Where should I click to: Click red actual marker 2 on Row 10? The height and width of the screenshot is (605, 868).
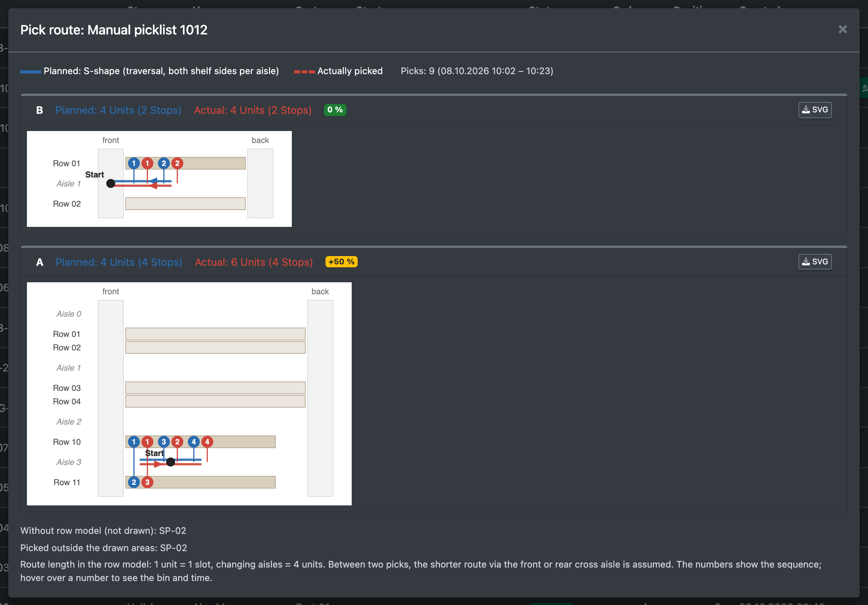tap(177, 442)
